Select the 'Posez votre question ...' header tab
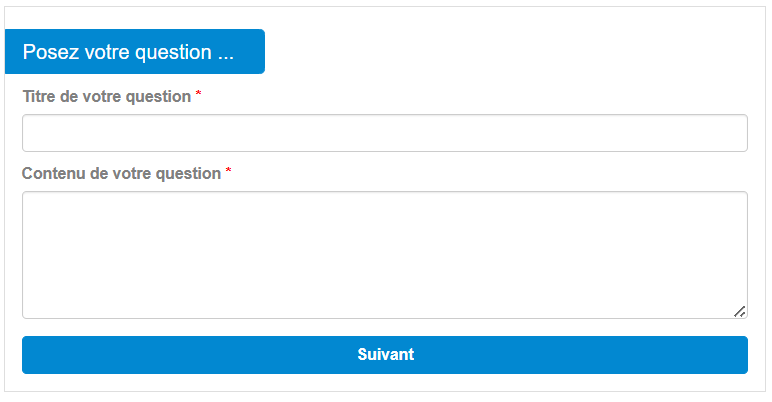772x402 pixels. click(x=134, y=52)
